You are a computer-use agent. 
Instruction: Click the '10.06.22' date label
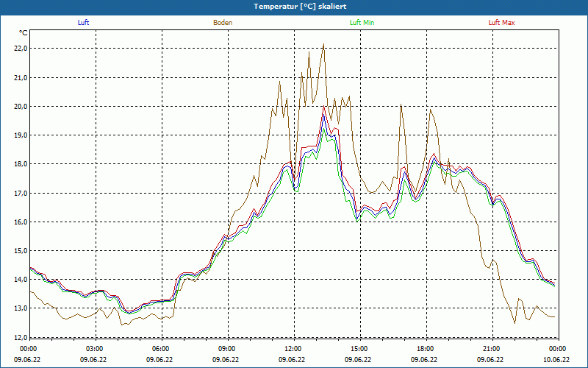click(x=556, y=359)
